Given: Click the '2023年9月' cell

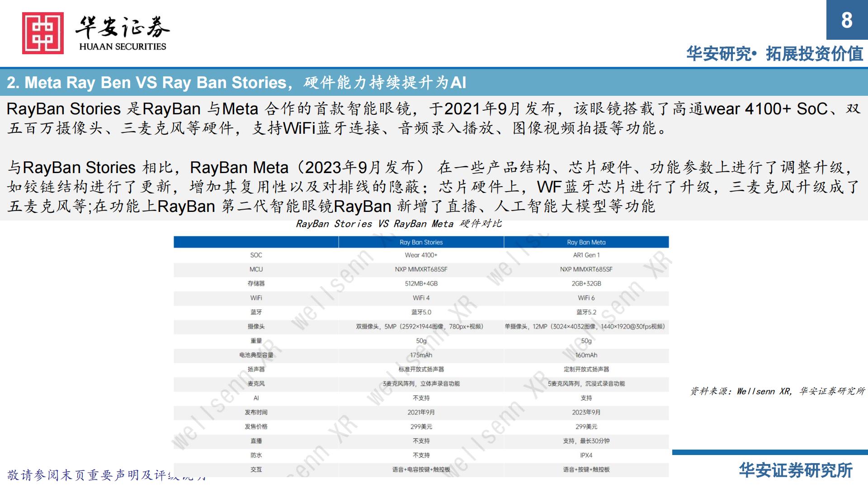Looking at the screenshot, I should click(x=586, y=412).
